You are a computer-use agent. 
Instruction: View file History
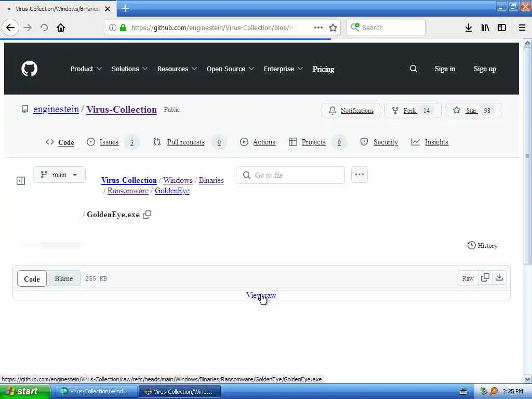click(x=483, y=245)
